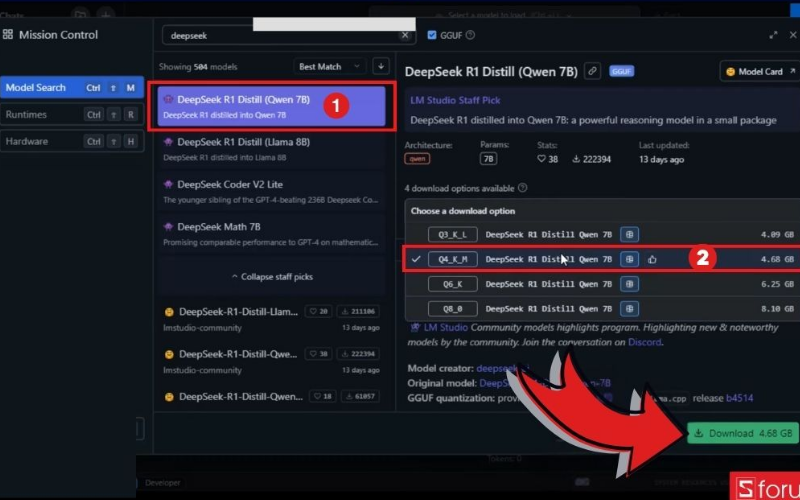The width and height of the screenshot is (800, 500).
Task: Click the thumbs-up icon on Q4_K_M row
Action: tap(652, 260)
